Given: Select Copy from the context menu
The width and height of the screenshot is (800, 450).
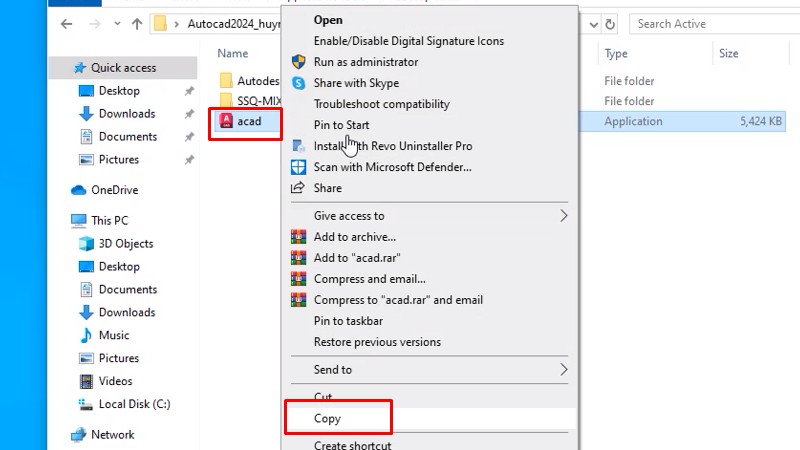Looking at the screenshot, I should pyautogui.click(x=328, y=419).
